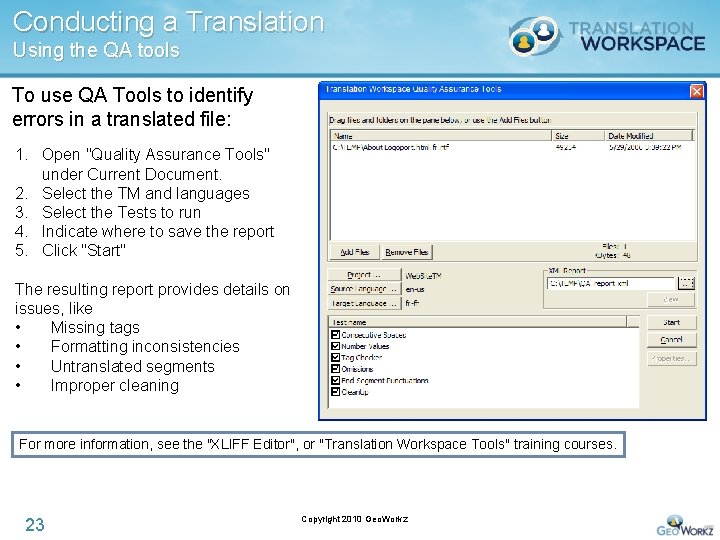
Task: Click Start to run QA tests
Action: (x=672, y=323)
